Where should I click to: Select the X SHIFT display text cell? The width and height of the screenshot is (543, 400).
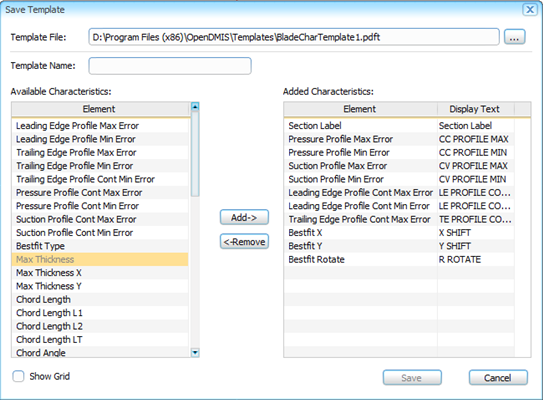(476, 233)
